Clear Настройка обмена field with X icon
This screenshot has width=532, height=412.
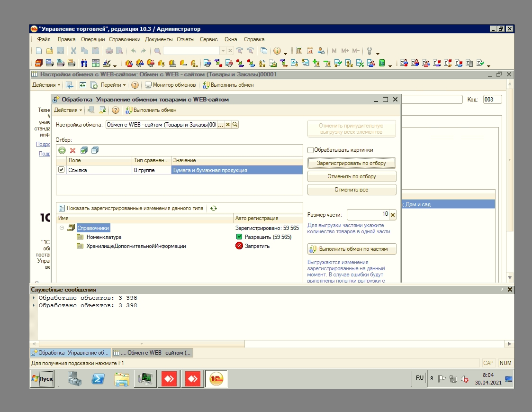pos(228,124)
